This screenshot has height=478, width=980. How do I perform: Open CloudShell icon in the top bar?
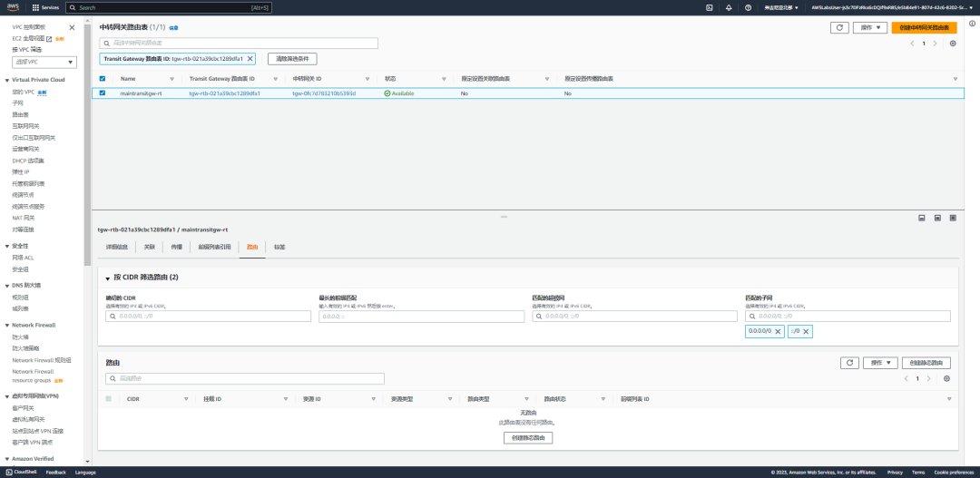[710, 7]
